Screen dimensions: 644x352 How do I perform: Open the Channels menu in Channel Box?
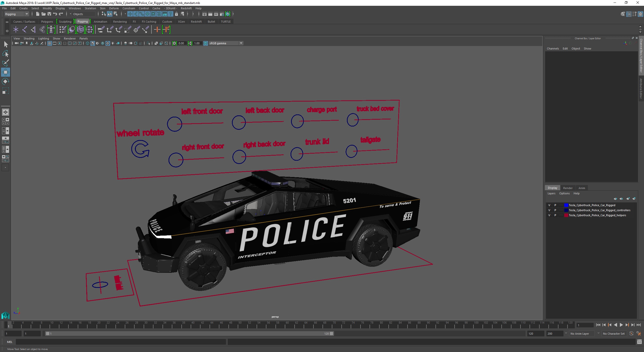(x=553, y=49)
